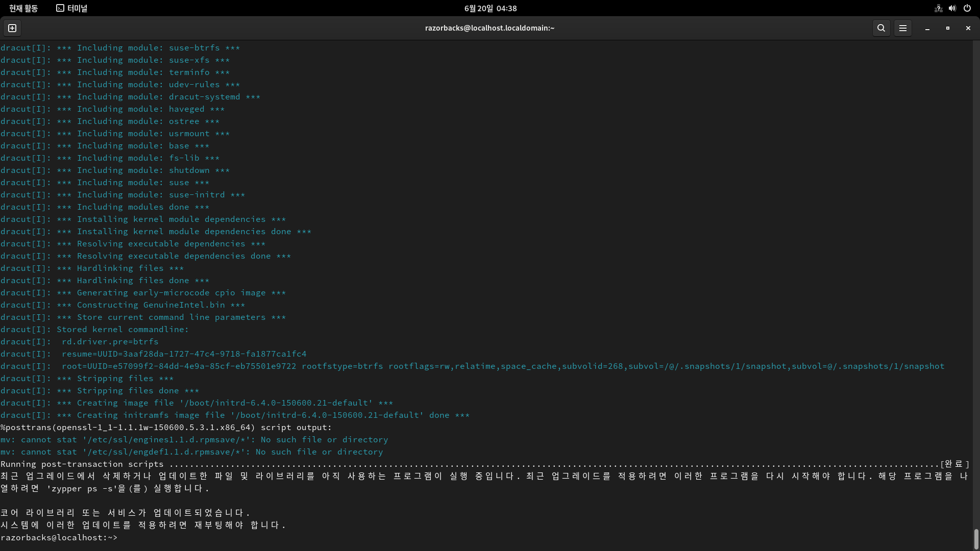This screenshot has height=551, width=980.
Task: Click the %posttrans openssl script output line
Action: point(166,427)
